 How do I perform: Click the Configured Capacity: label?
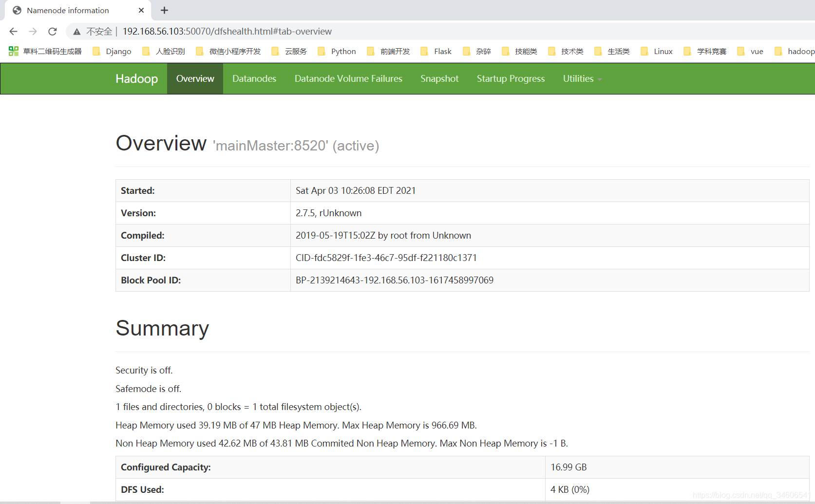tap(166, 467)
